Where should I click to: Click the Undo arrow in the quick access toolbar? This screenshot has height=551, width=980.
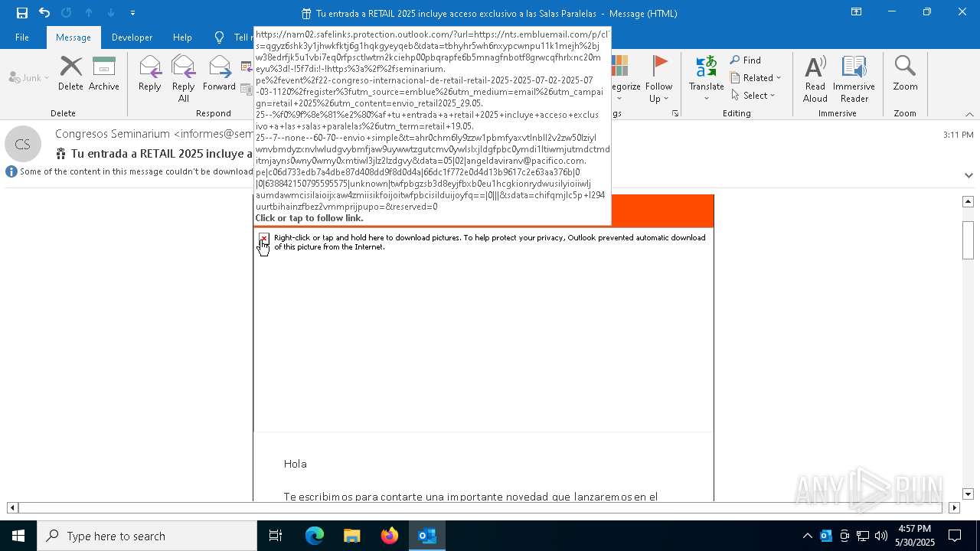pyautogui.click(x=44, y=13)
